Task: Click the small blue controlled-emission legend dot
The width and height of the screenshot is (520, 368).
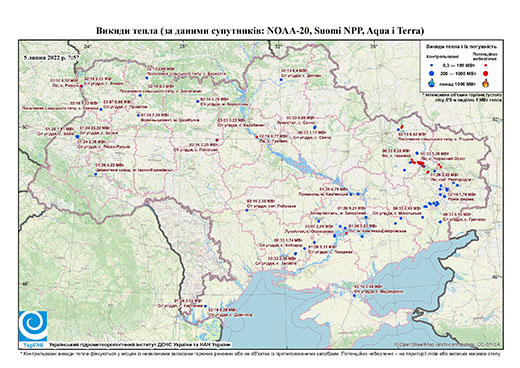Action: tap(431, 65)
